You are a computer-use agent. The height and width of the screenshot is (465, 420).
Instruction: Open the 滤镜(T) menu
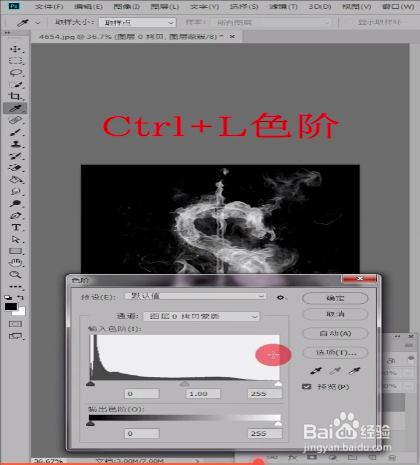pos(283,6)
